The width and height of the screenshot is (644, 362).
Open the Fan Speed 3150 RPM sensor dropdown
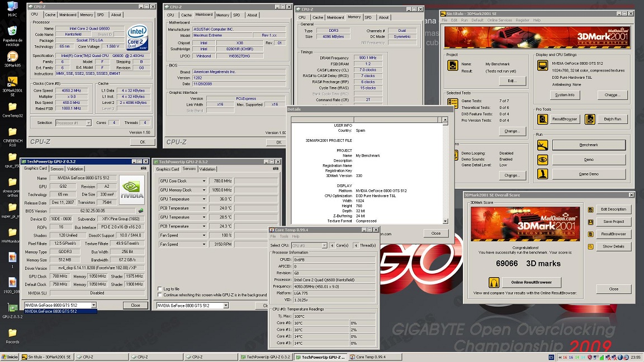[x=203, y=244]
